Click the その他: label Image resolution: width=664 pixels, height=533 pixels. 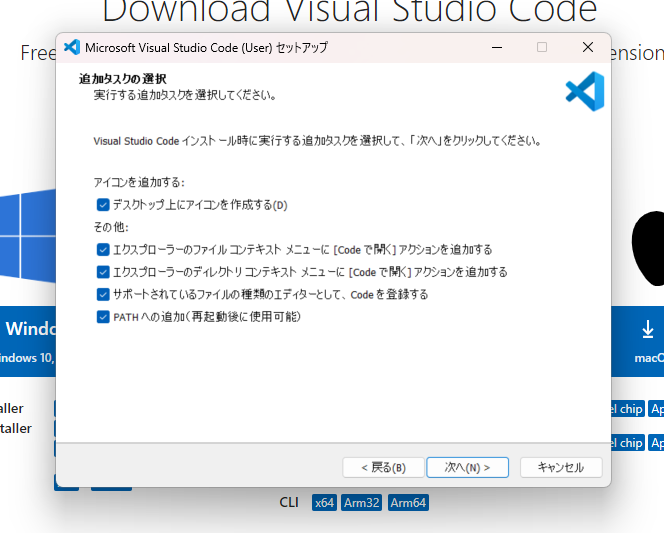pos(111,227)
